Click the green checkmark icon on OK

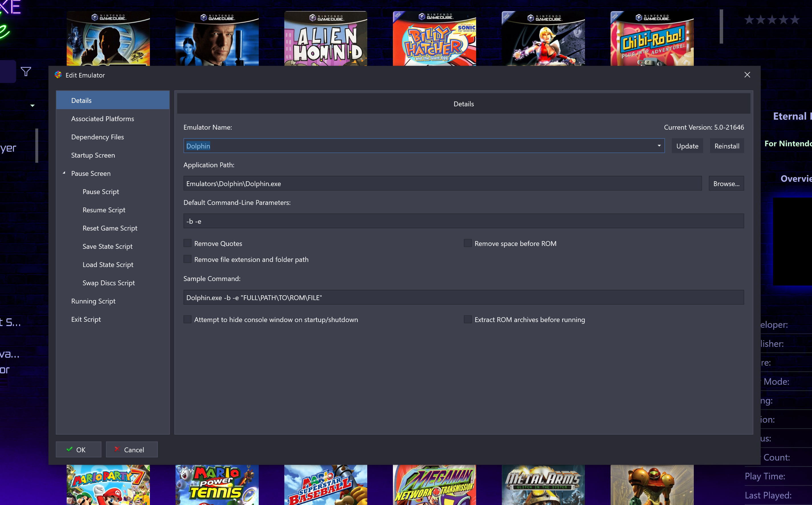tap(70, 449)
